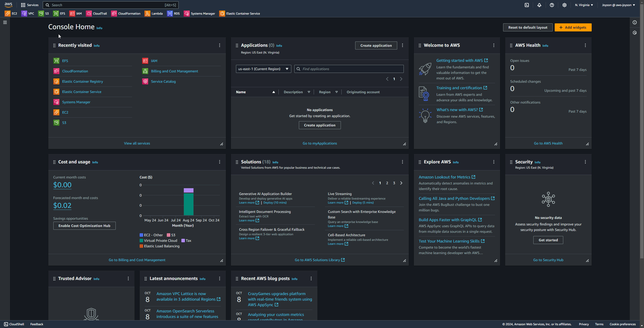Image resolution: width=644 pixels, height=328 pixels.
Task: Open the help question mark icon
Action: point(552,5)
